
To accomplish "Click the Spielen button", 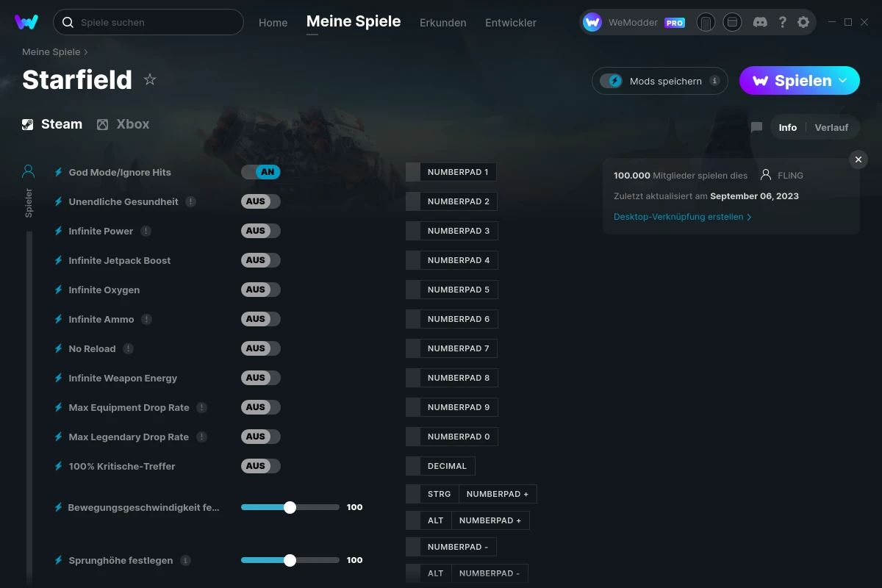I will click(x=800, y=81).
